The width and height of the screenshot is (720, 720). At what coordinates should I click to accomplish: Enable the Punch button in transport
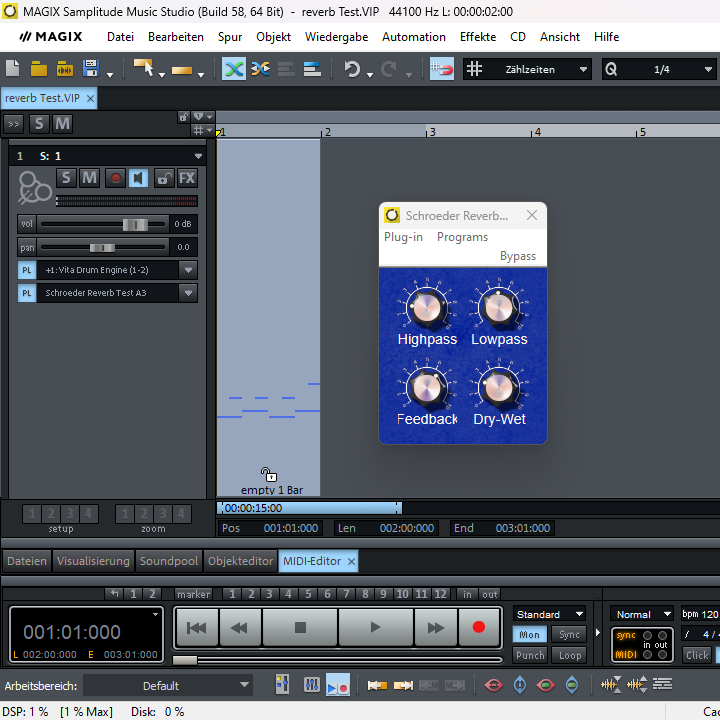pyautogui.click(x=529, y=655)
